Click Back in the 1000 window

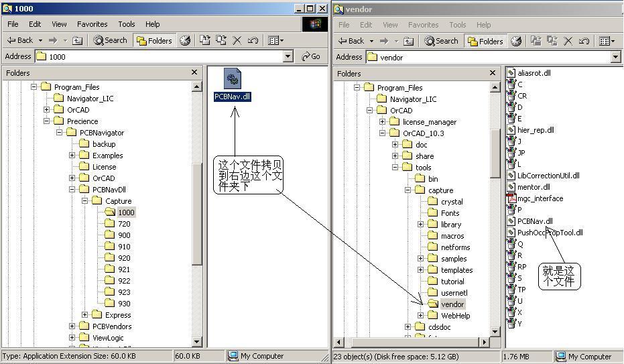click(20, 40)
